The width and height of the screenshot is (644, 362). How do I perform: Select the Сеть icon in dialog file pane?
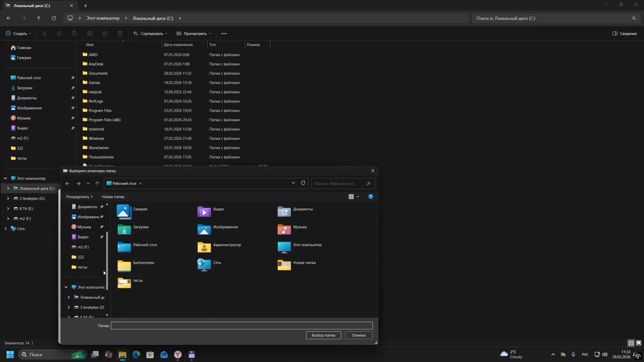point(204,265)
